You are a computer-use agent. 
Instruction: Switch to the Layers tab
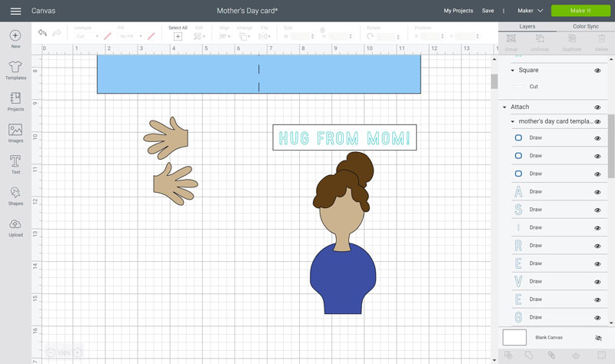click(x=527, y=26)
